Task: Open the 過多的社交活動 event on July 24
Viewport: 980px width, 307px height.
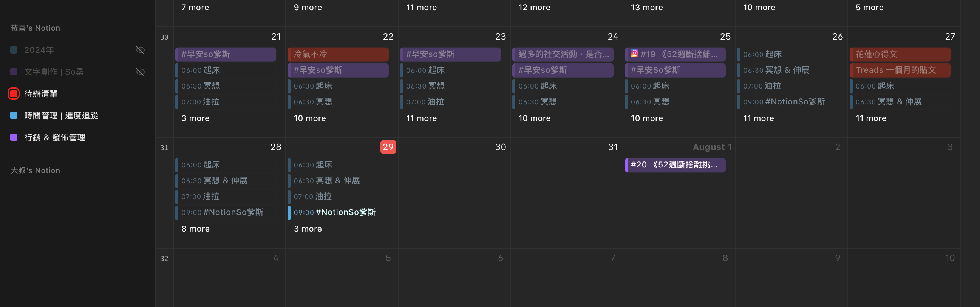Action: tap(562, 54)
